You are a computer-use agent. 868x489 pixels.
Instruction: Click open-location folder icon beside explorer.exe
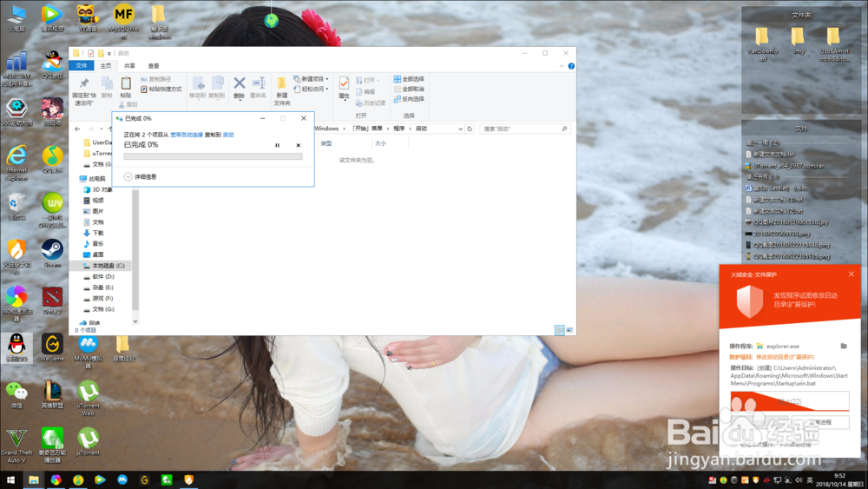(844, 346)
